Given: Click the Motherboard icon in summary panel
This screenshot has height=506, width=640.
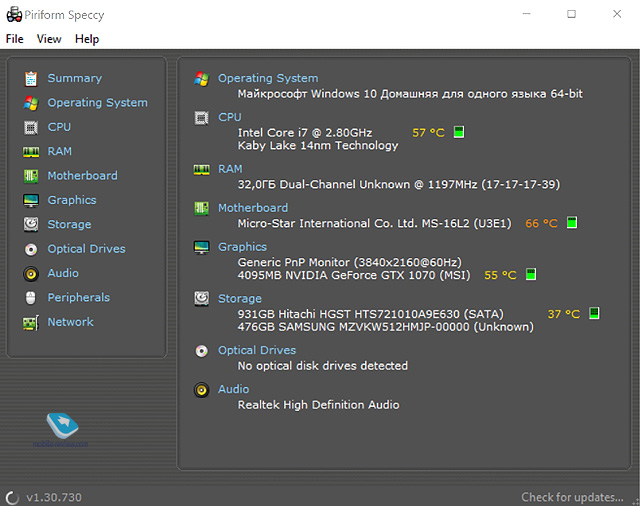Looking at the screenshot, I should pos(201,209).
